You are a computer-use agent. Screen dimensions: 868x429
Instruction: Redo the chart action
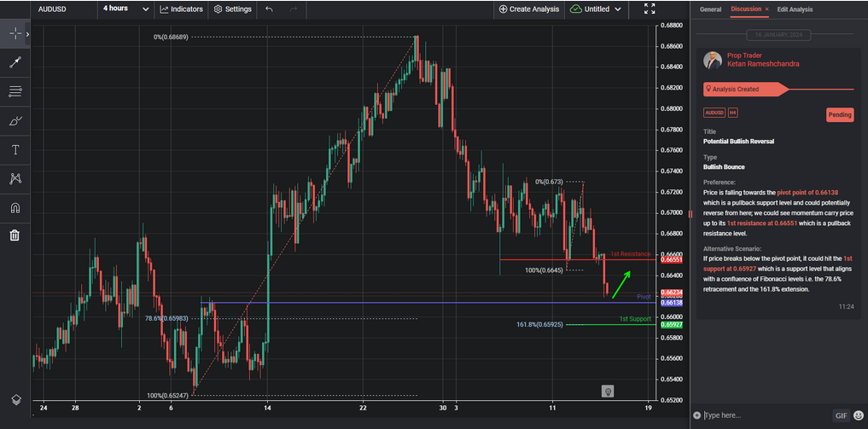[294, 9]
